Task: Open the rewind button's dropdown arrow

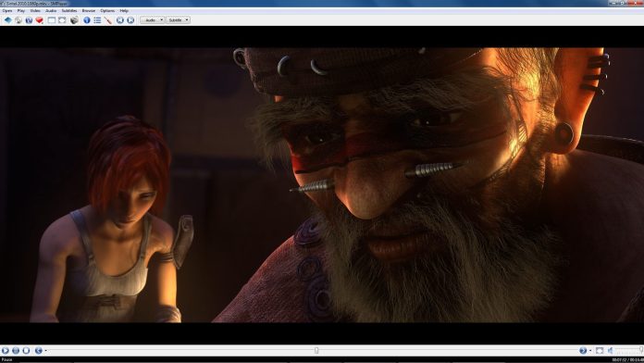Action: pyautogui.click(x=45, y=351)
